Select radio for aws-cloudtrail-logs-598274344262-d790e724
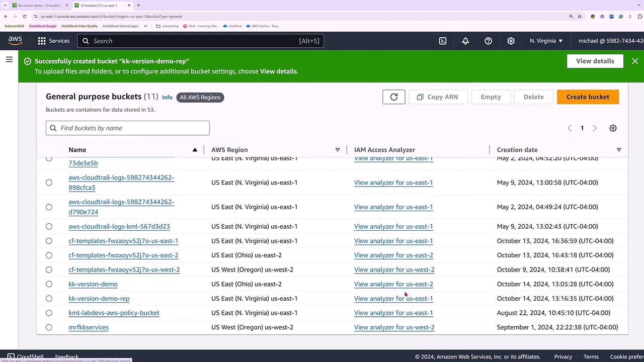The image size is (644, 362). 49,207
